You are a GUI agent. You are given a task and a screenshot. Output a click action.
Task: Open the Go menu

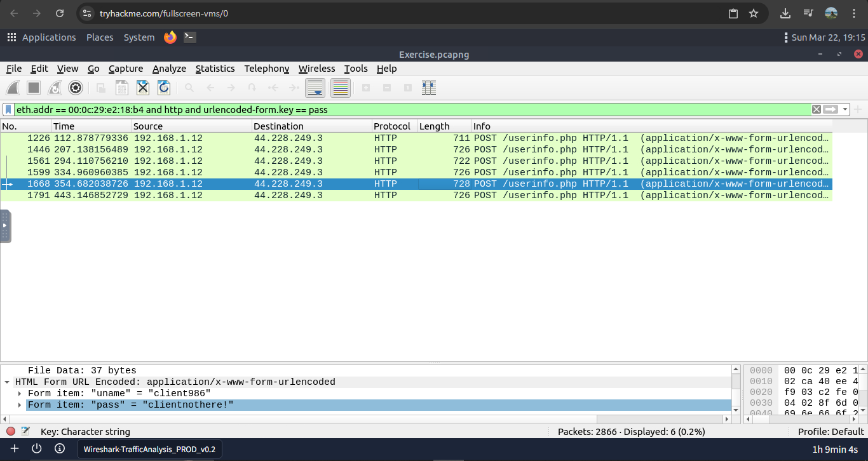pyautogui.click(x=93, y=69)
